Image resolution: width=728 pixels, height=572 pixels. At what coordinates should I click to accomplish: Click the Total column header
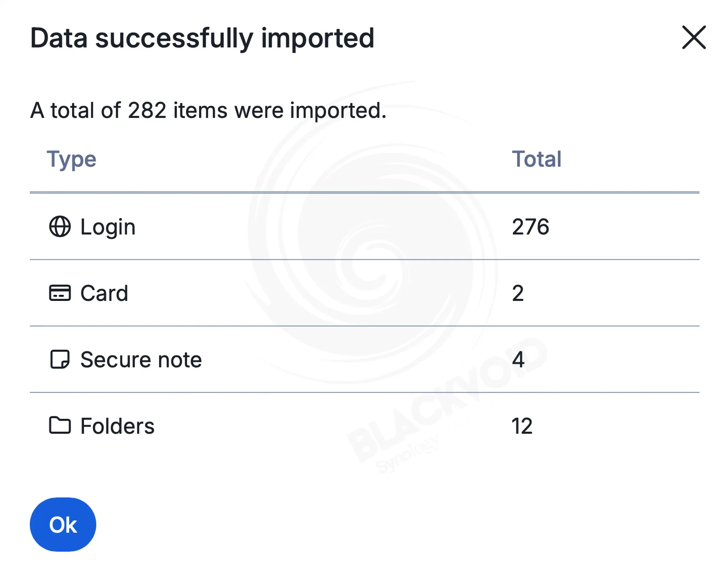pos(537,159)
